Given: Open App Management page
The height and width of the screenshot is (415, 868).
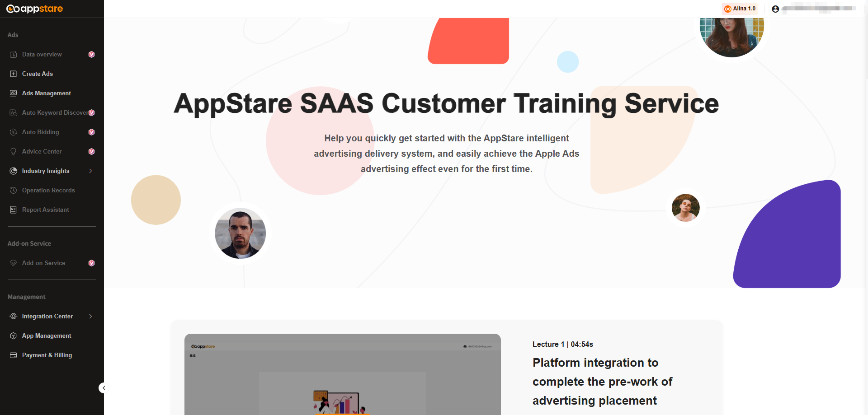Looking at the screenshot, I should (52, 336).
